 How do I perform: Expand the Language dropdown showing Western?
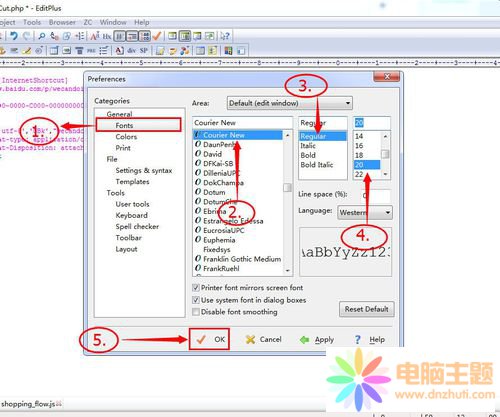coord(365,212)
